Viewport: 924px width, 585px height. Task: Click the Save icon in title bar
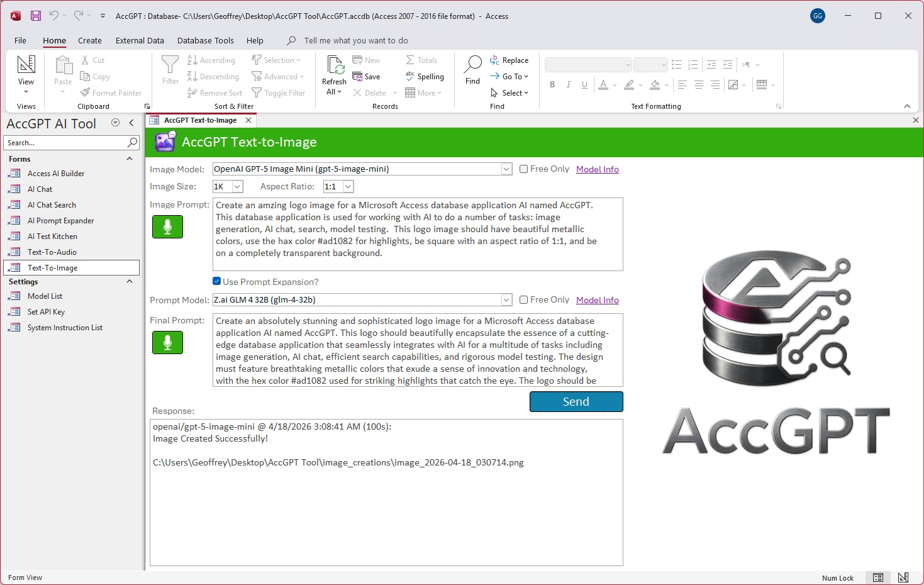click(x=36, y=16)
